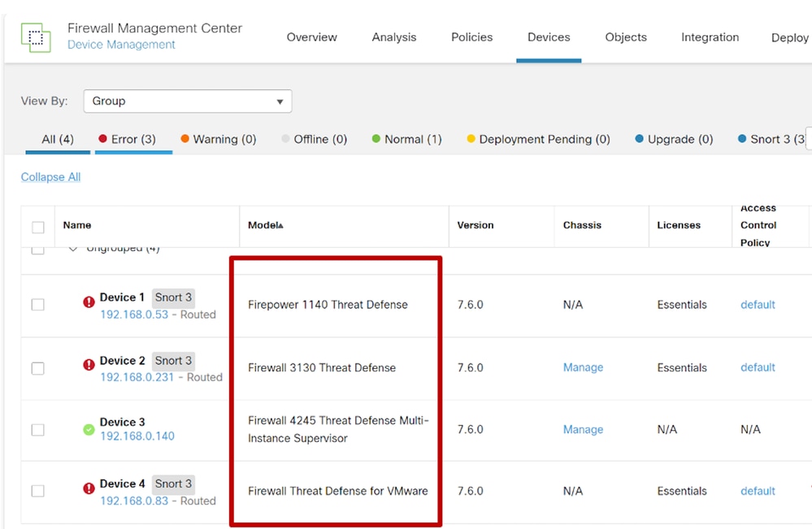Check the box for Device 4
The height and width of the screenshot is (529, 812).
[x=38, y=491]
